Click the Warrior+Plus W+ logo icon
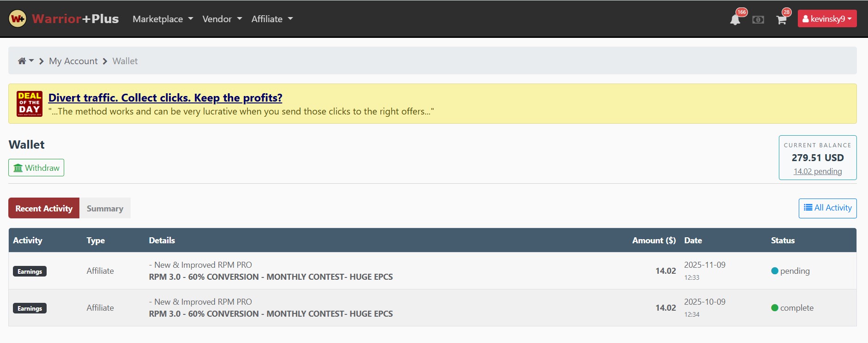868x343 pixels. tap(18, 19)
